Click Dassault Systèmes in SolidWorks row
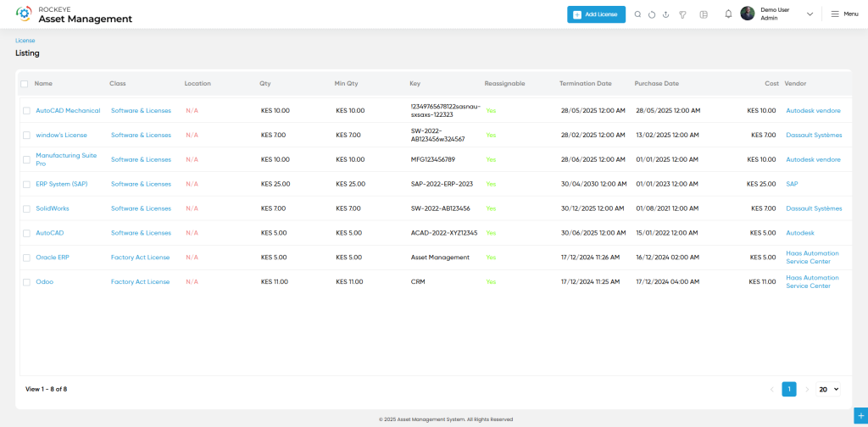Screen dimensions: 868x427 point(814,208)
